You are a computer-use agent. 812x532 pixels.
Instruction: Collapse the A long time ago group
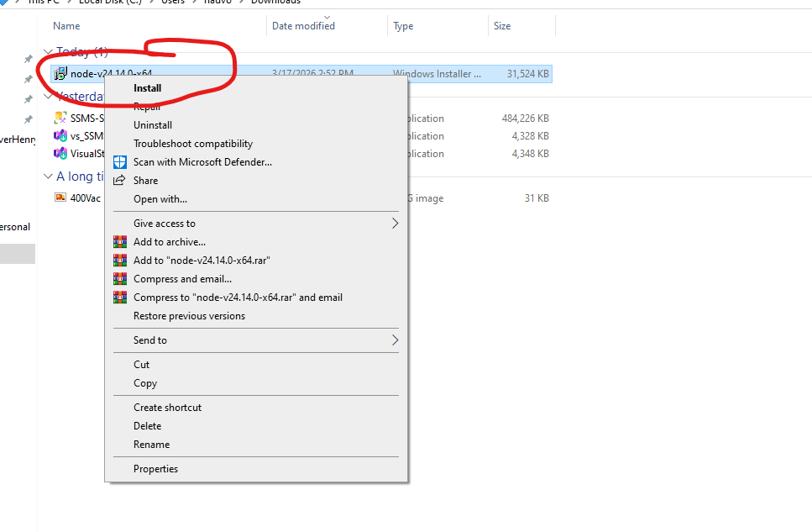pyautogui.click(x=48, y=176)
